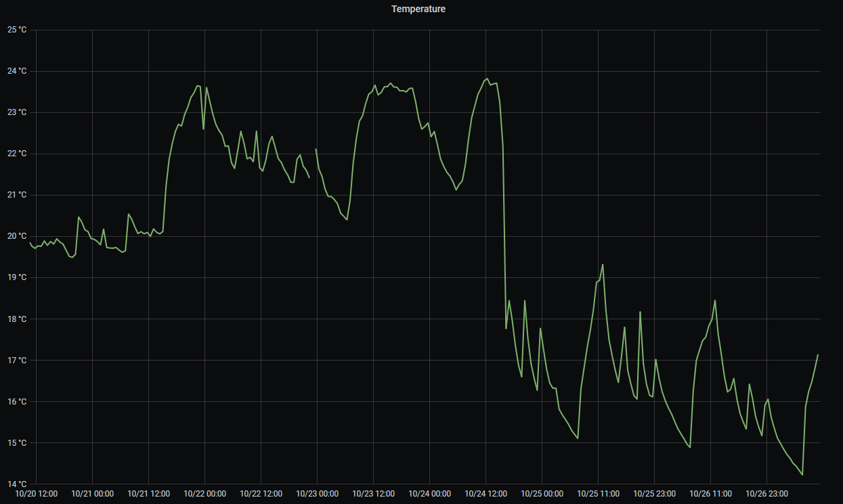Click the 22 °C y-axis label
This screenshot has width=843, height=504.
(17, 154)
